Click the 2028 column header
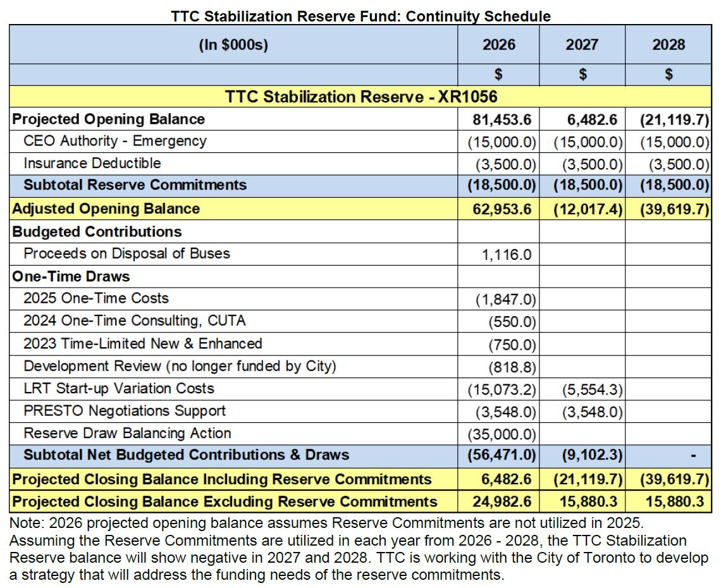721x588 pixels. 669,45
